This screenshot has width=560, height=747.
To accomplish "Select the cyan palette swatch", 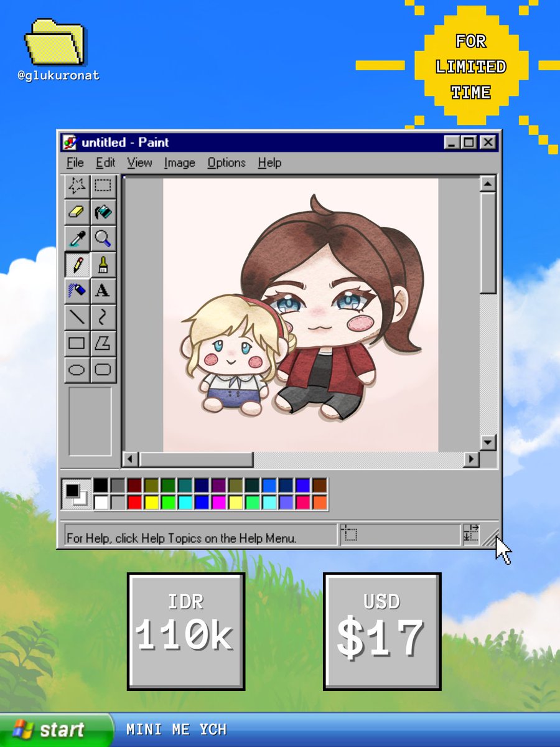I will (185, 502).
